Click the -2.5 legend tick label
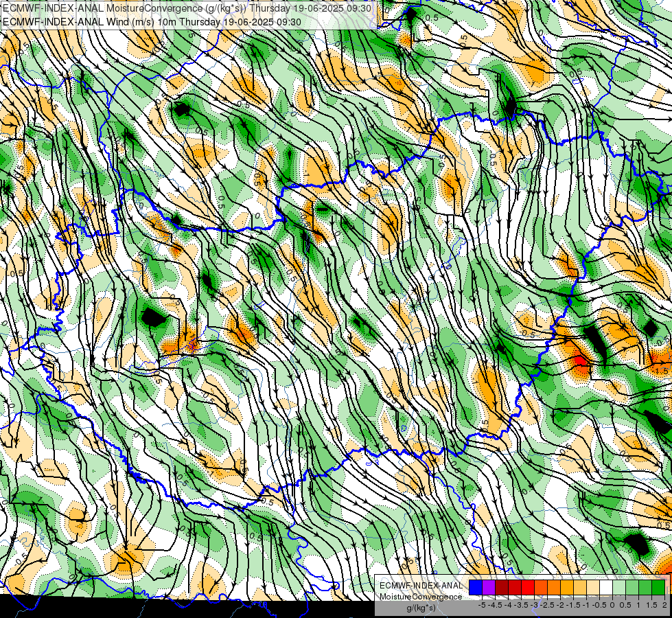Screen dimensions: 672x618 pos(547,605)
